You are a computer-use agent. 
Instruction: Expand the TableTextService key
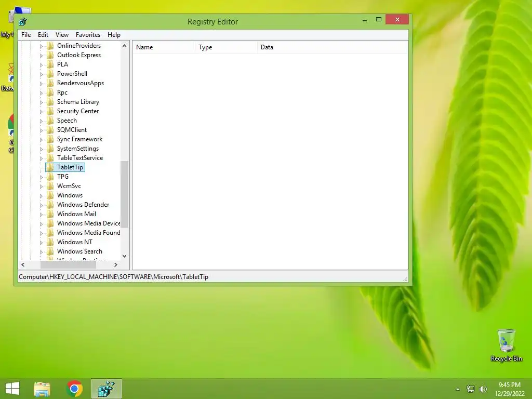(41, 158)
